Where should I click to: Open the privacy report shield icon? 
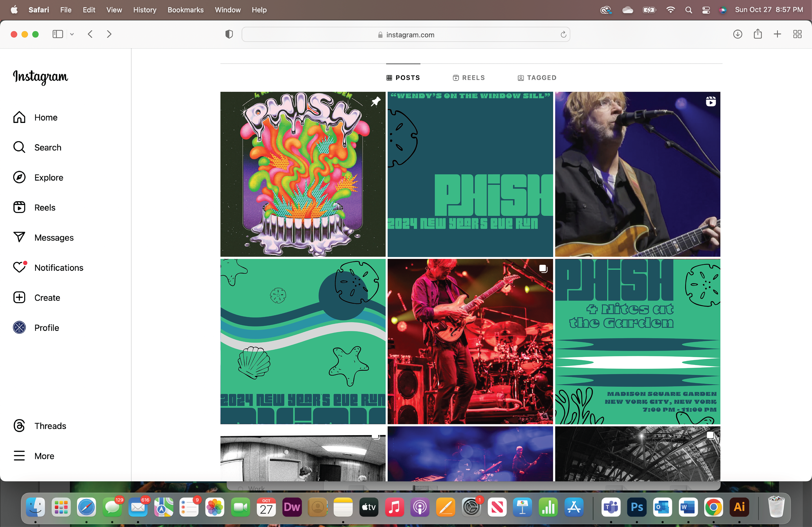[229, 34]
